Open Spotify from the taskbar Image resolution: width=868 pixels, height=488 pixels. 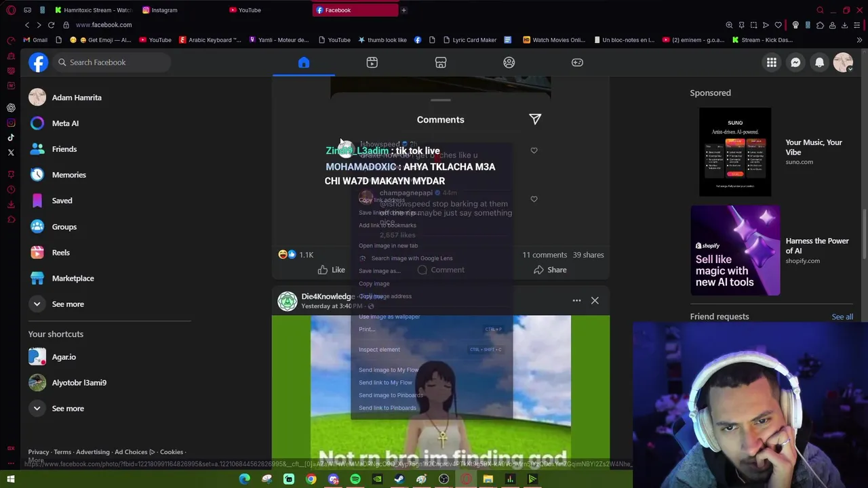355,479
